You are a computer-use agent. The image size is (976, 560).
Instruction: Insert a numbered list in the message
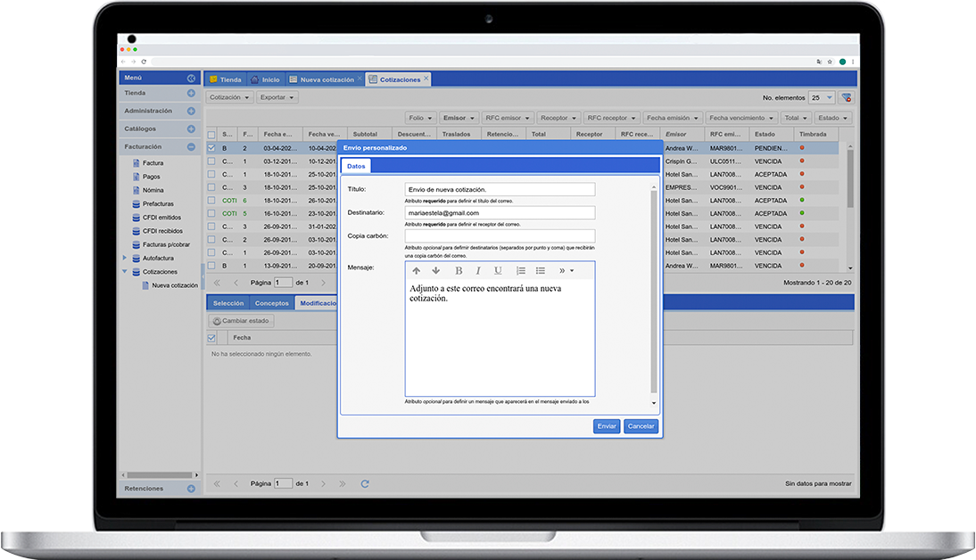(521, 270)
